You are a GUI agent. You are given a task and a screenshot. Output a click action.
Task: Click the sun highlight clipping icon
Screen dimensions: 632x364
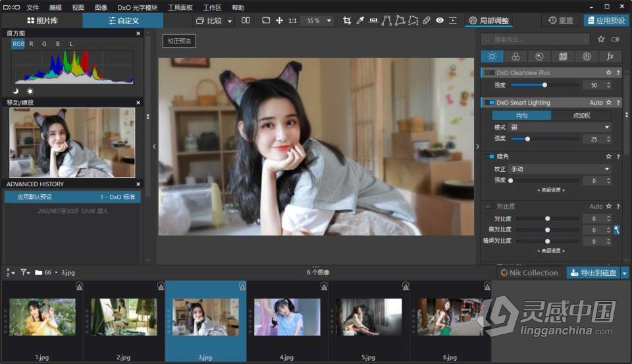click(30, 91)
